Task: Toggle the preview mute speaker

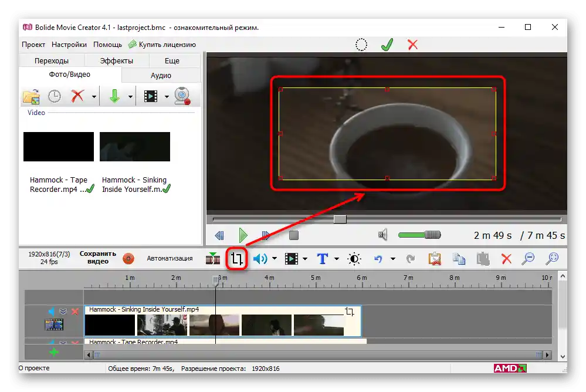Action: point(382,235)
